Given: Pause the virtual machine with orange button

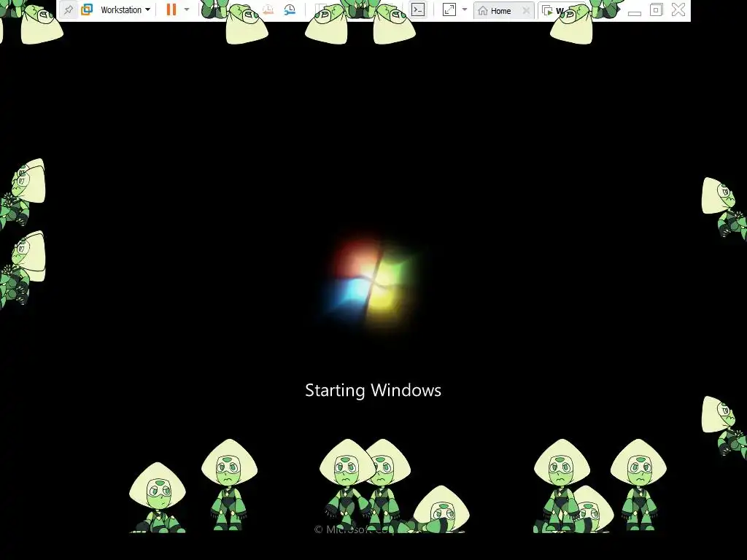Looking at the screenshot, I should 171,9.
